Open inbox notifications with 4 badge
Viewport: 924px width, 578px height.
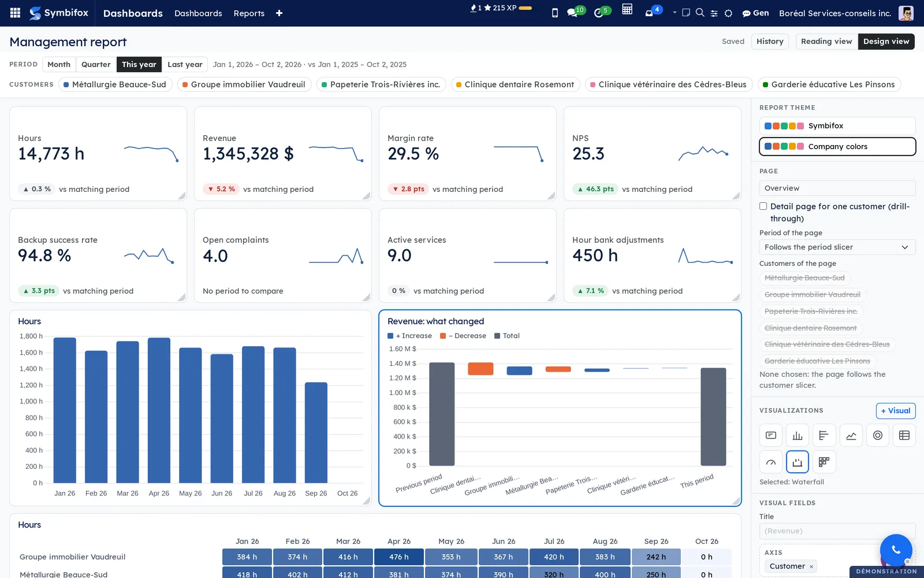(653, 12)
